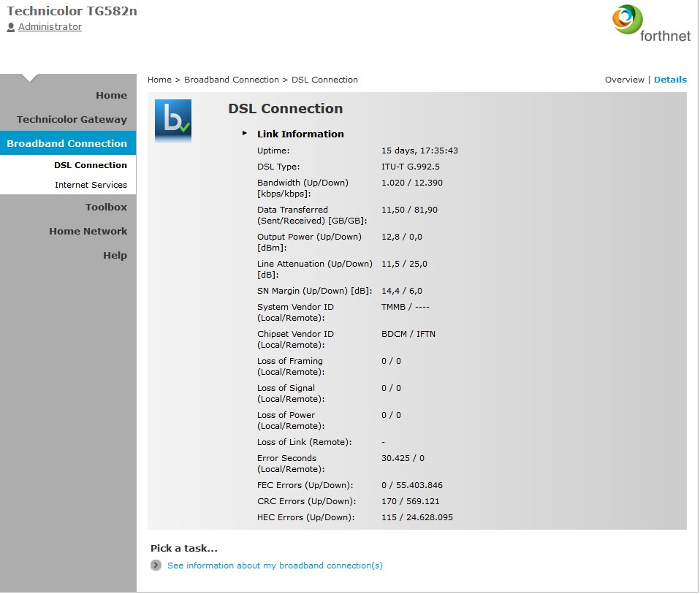
Task: Click DSL Connection in the breadcrumb
Action: pyautogui.click(x=324, y=80)
